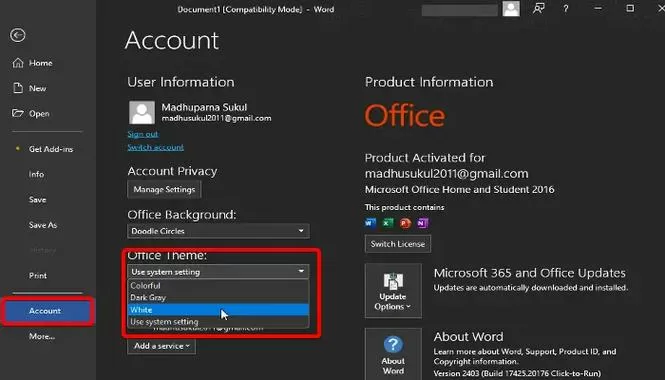Open the More... sidebar item

(x=42, y=336)
